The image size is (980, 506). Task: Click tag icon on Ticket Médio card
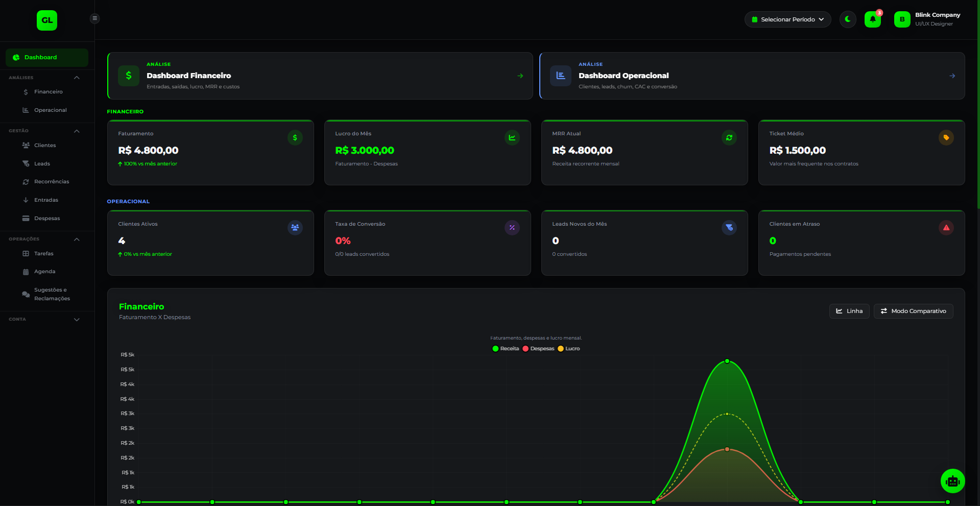click(x=946, y=137)
